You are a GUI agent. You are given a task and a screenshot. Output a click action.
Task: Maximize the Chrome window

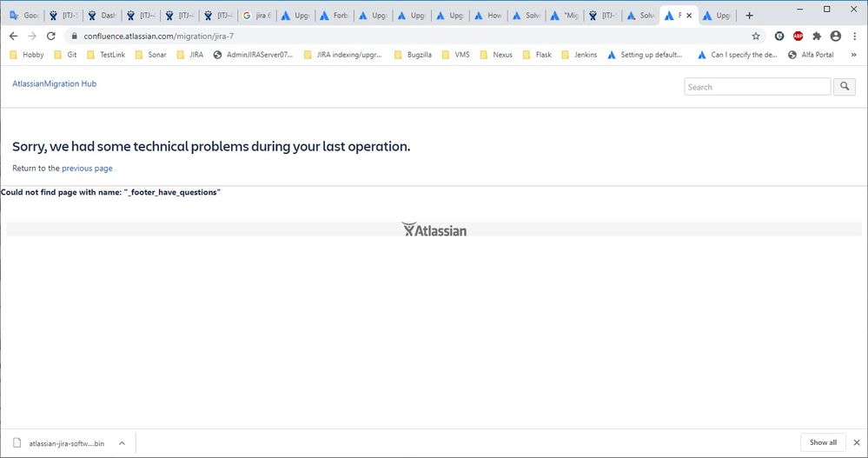tap(826, 9)
